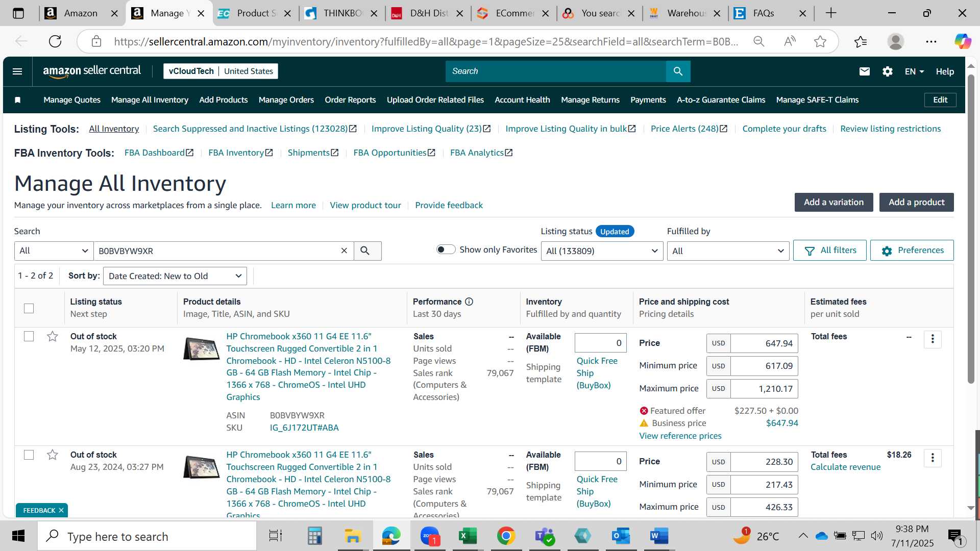Open the Read aloud icon in address bar
The height and width of the screenshot is (551, 980).
790,41
